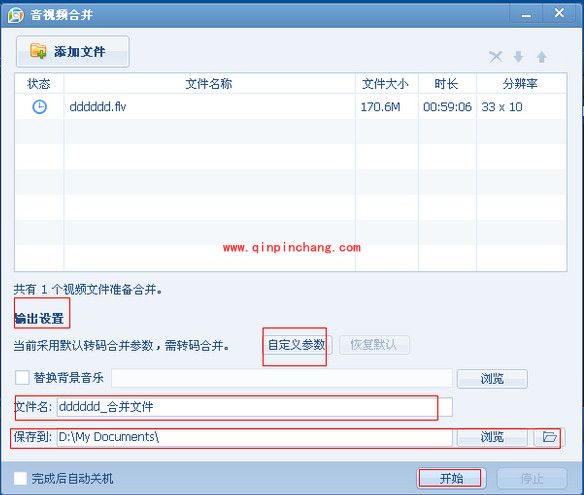Click the clock status icon for dddddd.flv

(x=39, y=107)
